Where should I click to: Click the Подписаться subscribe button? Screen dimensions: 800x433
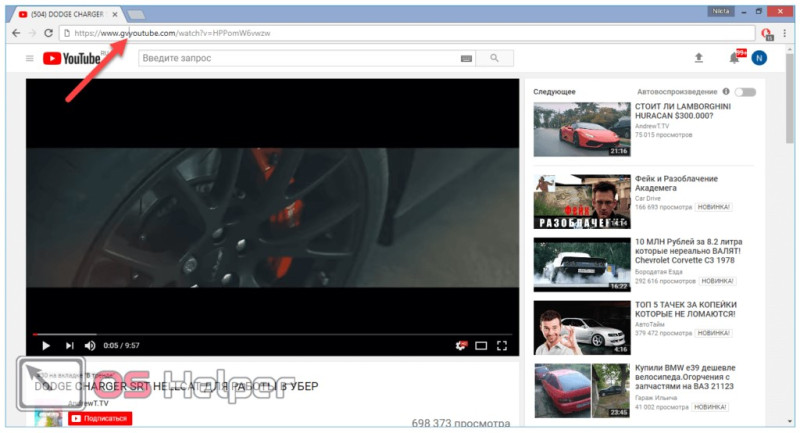(100, 419)
